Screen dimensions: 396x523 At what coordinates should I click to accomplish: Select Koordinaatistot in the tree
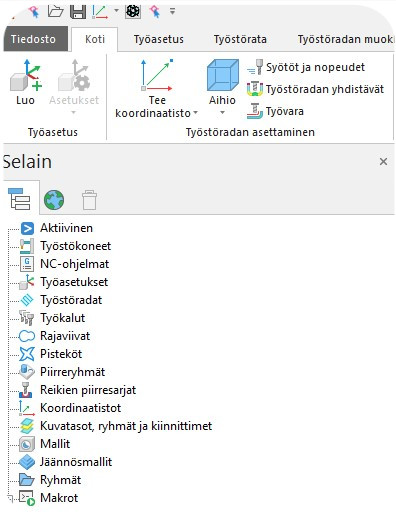point(80,408)
